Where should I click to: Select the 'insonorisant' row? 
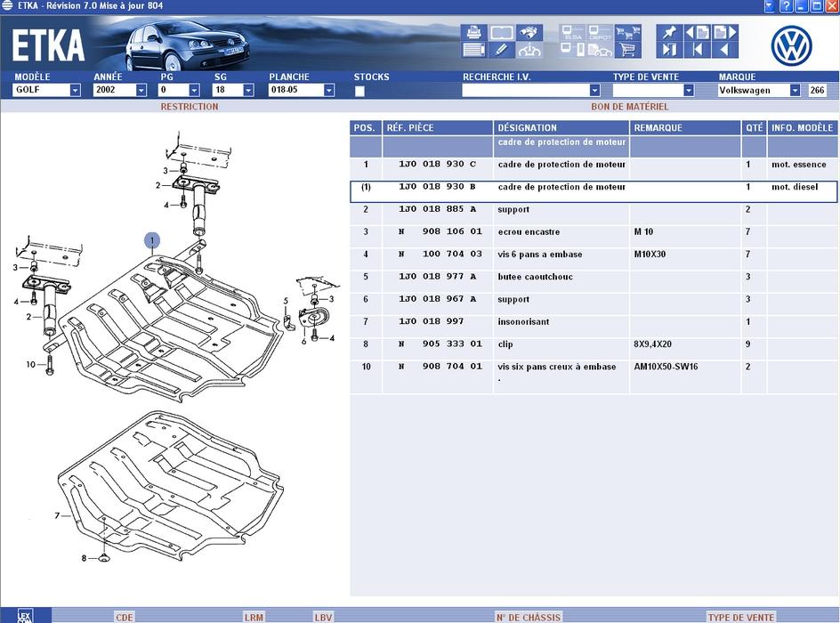[594, 327]
